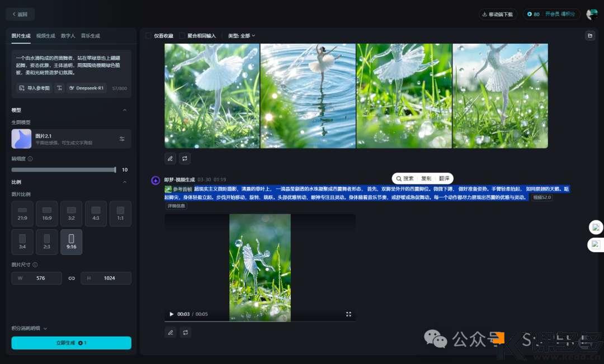
Task: Click the text style icon beside 导入参考图
Action: pyautogui.click(x=59, y=88)
